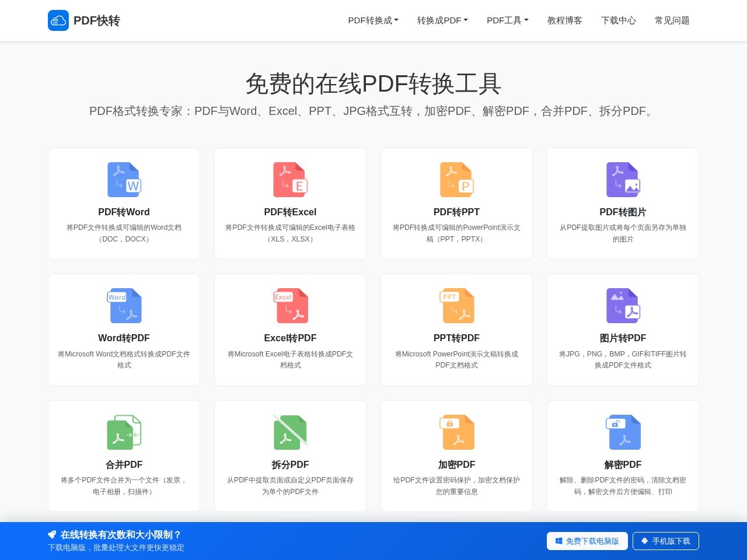Image resolution: width=747 pixels, height=560 pixels.
Task: Click the 下载电脑版，批量处理大文件更快更稳定 text
Action: 116,548
